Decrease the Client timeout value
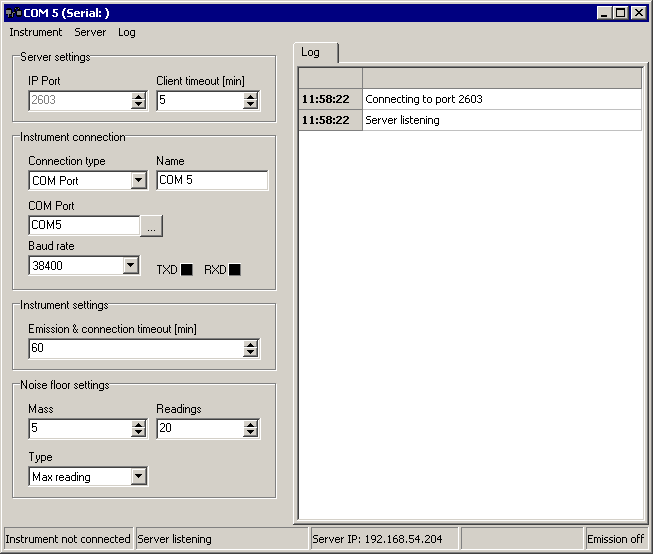The height and width of the screenshot is (554, 653). click(x=250, y=105)
